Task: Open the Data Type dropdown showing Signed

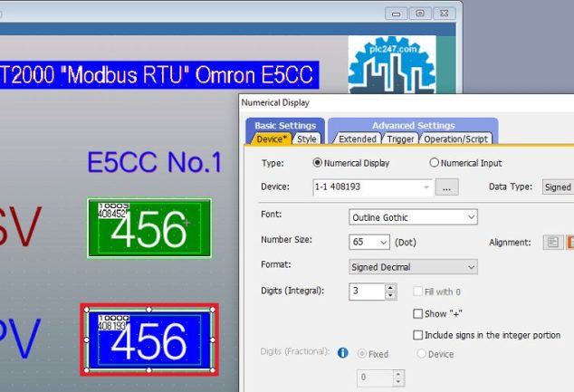Action: 558,187
